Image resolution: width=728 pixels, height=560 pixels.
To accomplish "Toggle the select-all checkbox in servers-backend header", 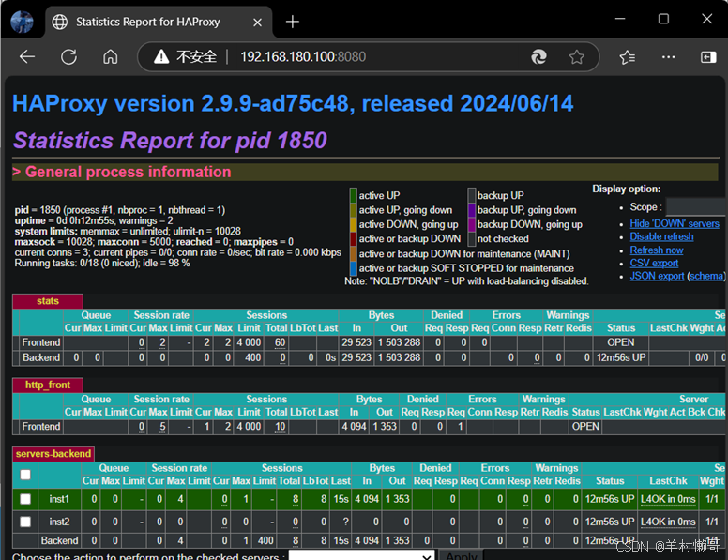I will tap(25, 474).
